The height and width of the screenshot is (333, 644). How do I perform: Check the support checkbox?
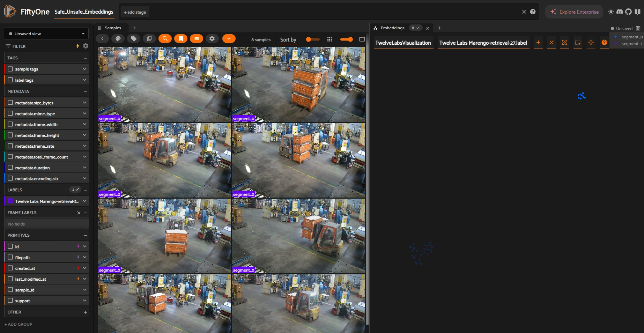[10, 301]
